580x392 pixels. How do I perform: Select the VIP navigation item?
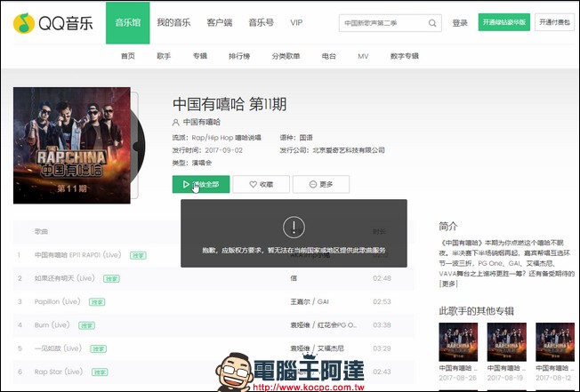pos(296,22)
